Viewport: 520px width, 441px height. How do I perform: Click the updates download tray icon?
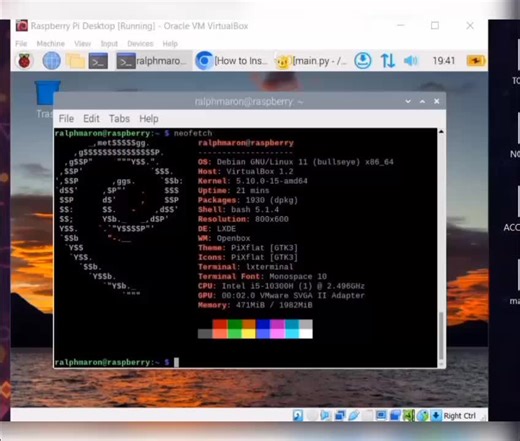363,61
